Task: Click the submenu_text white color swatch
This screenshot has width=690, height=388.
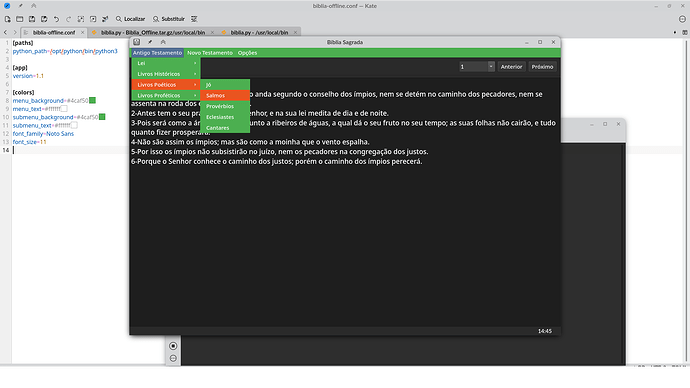Action: click(74, 125)
